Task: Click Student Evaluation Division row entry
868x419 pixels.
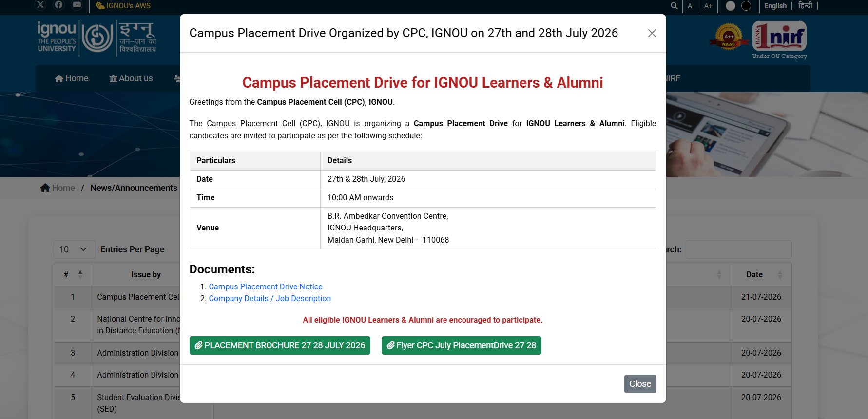Action: point(138,403)
